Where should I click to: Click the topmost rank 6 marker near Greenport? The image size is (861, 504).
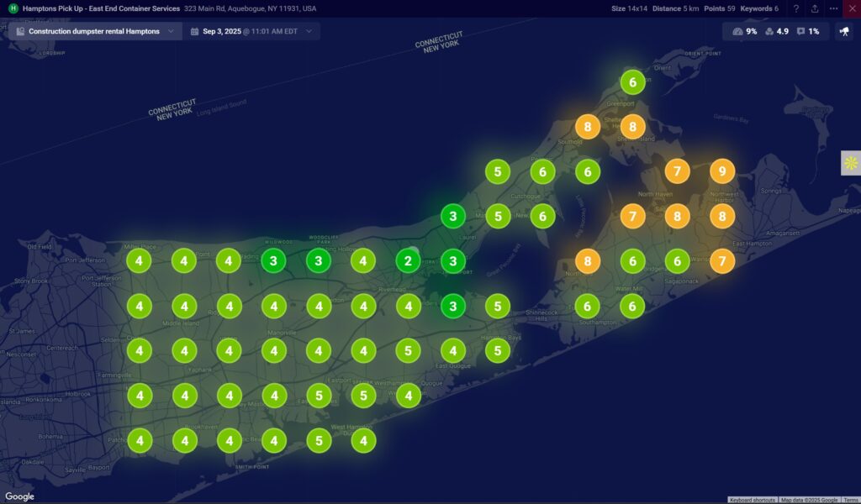(632, 81)
